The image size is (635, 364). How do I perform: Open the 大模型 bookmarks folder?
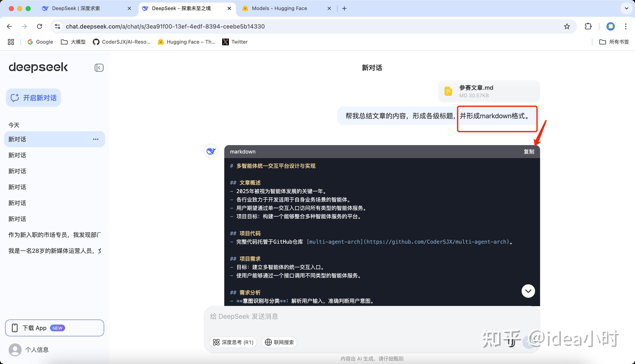click(73, 42)
